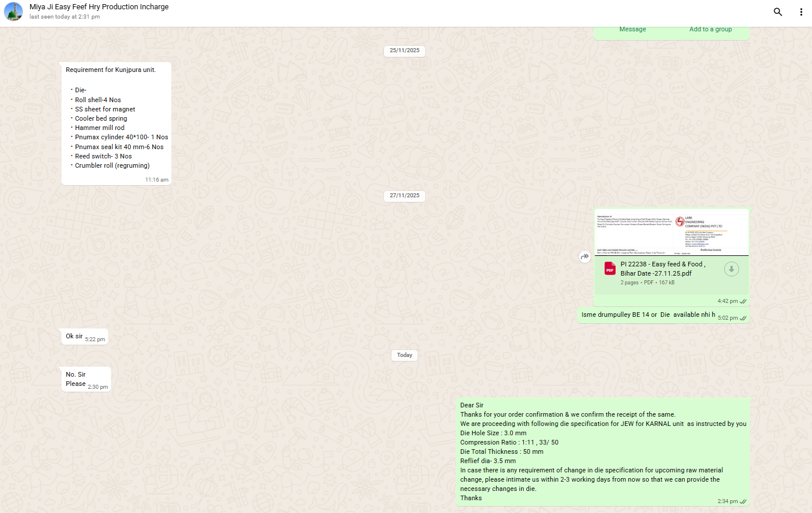
Task: Open the PDF preview thumbnail
Action: [671, 233]
